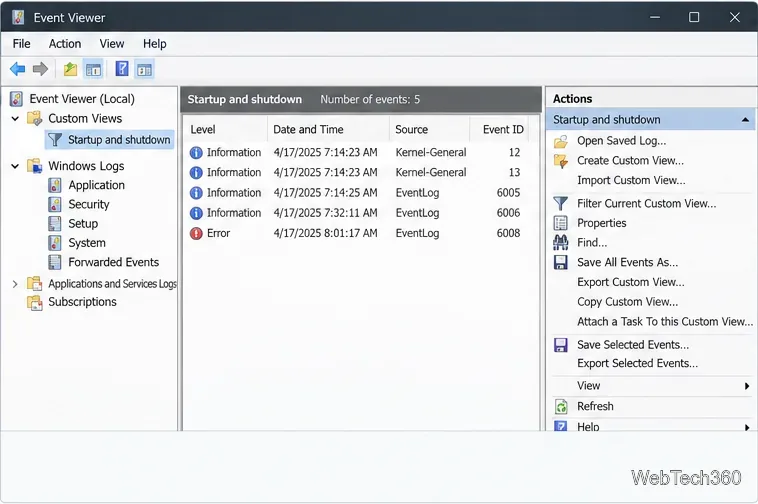Click the Back arrow toolbar icon
Image resolution: width=758 pixels, height=504 pixels.
coord(18,70)
